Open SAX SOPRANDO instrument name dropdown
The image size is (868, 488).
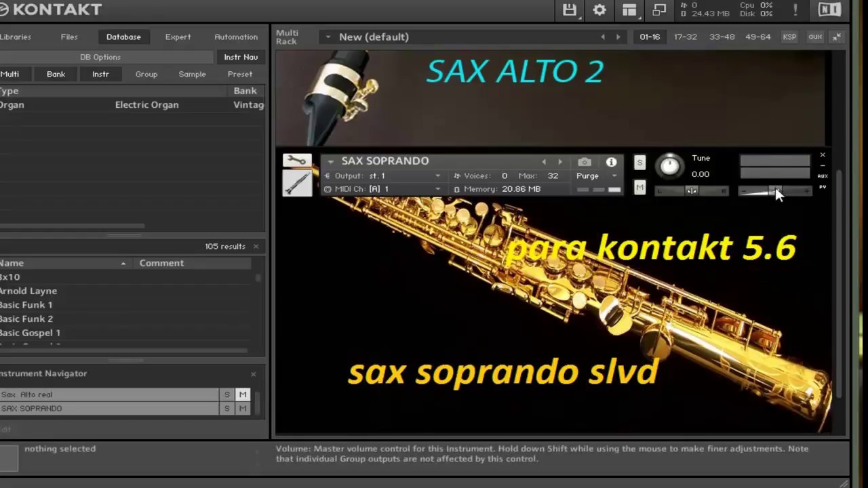[x=330, y=161]
